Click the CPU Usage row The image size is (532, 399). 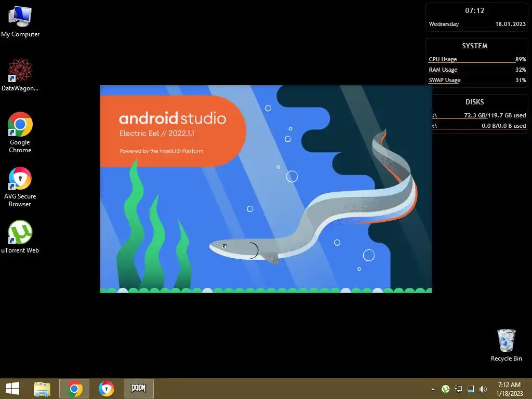pyautogui.click(x=477, y=59)
